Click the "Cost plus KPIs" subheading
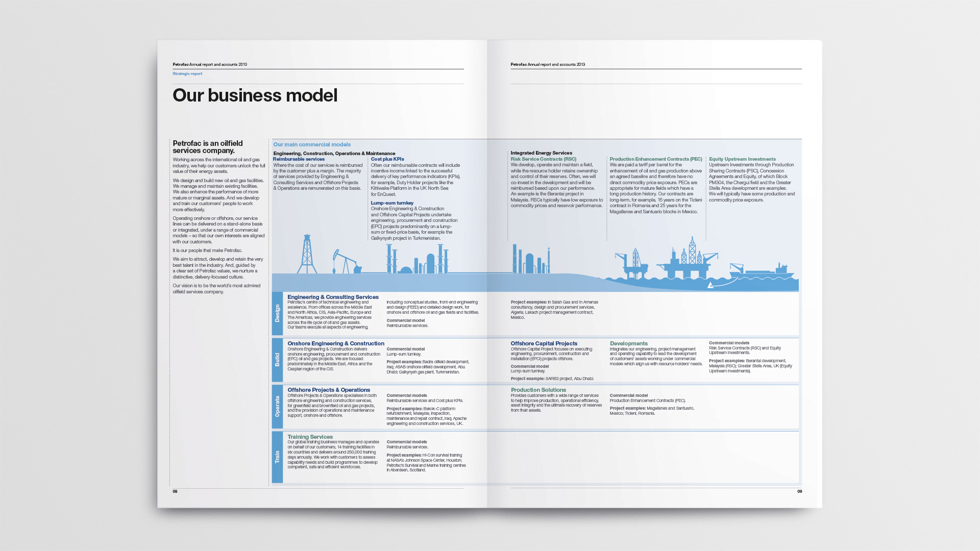980x551 pixels. [387, 159]
